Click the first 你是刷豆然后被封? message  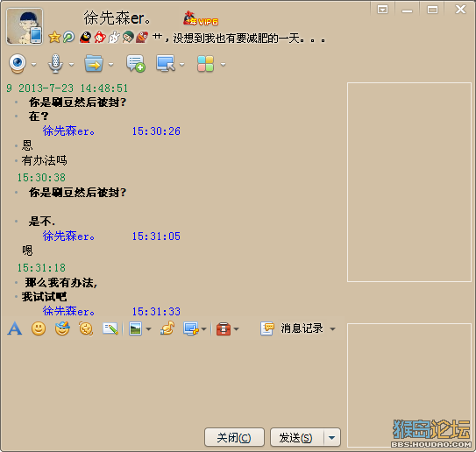(x=77, y=102)
